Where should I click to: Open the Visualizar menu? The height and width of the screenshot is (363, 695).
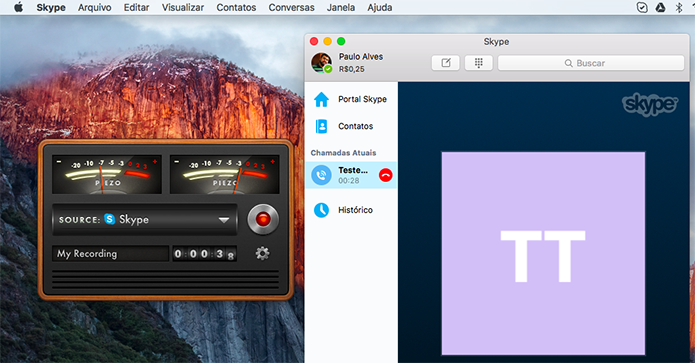point(183,8)
